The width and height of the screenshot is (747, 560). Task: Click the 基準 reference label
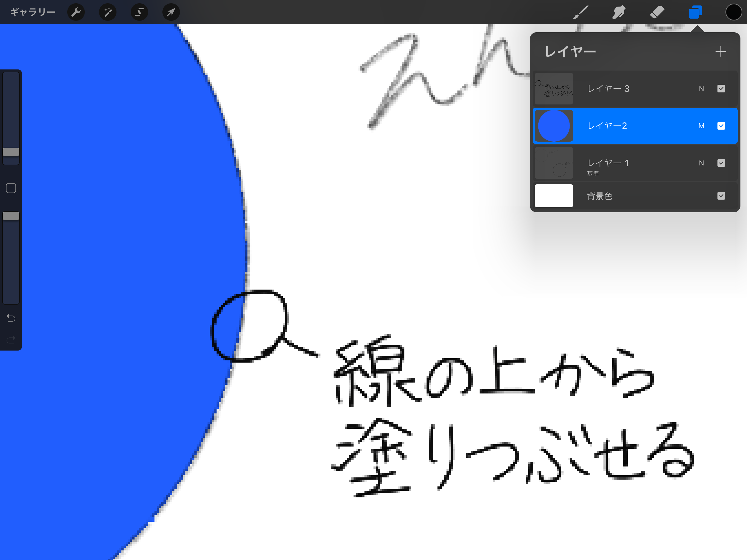point(593,173)
